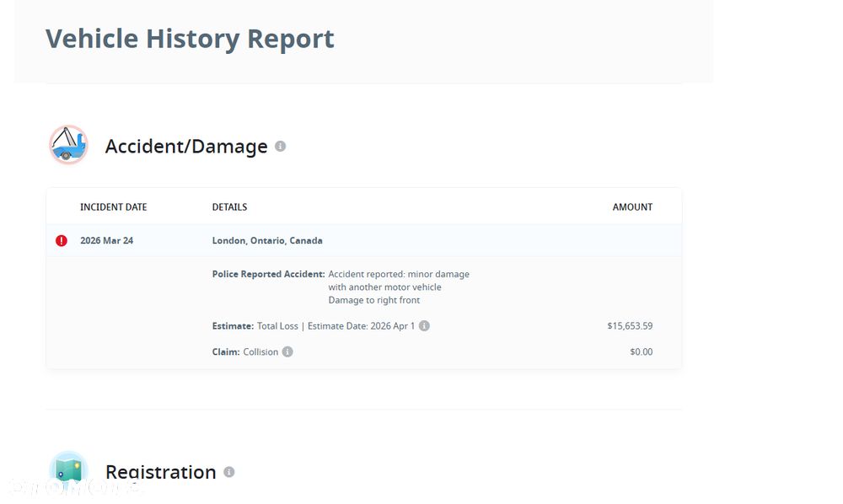Select the $15,653.59 estimate amount
The width and height of the screenshot is (843, 504).
[x=630, y=326]
